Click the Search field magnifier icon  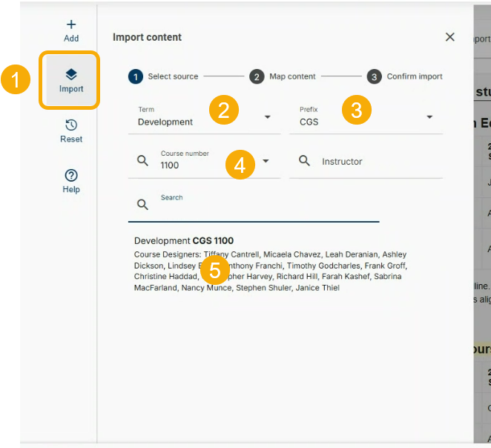coord(143,205)
